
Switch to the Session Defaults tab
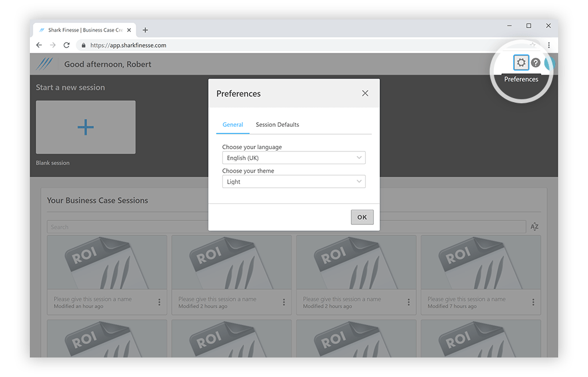pyautogui.click(x=277, y=125)
